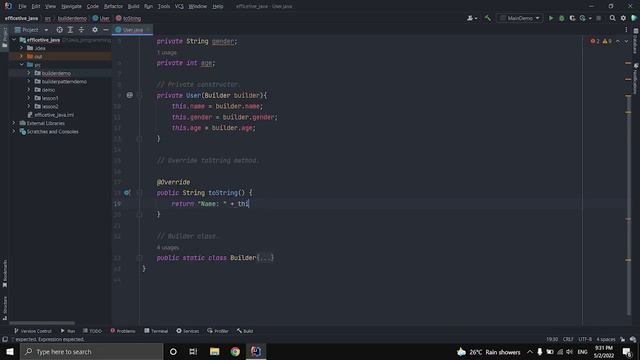This screenshot has width=640, height=360.
Task: Expand the builderdemo package
Action: (x=29, y=73)
